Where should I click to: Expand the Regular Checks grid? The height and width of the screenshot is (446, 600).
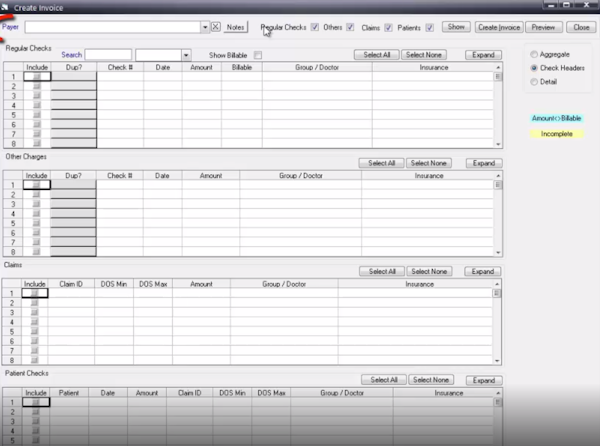(483, 54)
